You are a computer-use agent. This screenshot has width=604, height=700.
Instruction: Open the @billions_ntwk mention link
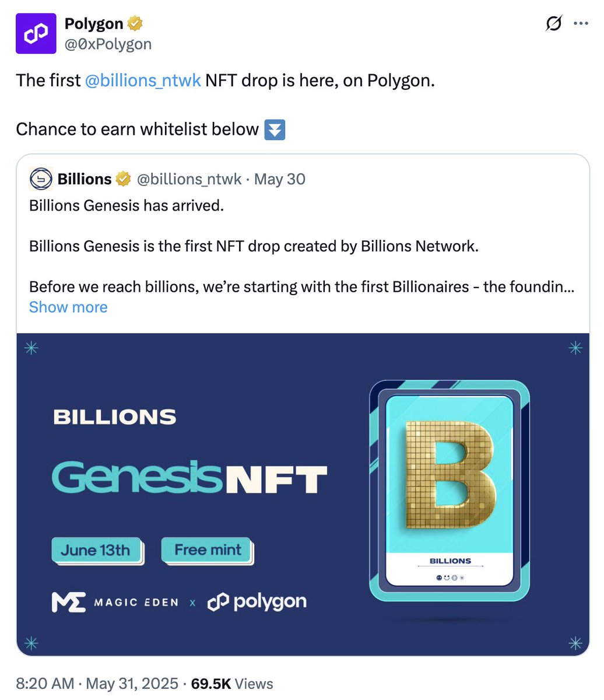(x=143, y=80)
